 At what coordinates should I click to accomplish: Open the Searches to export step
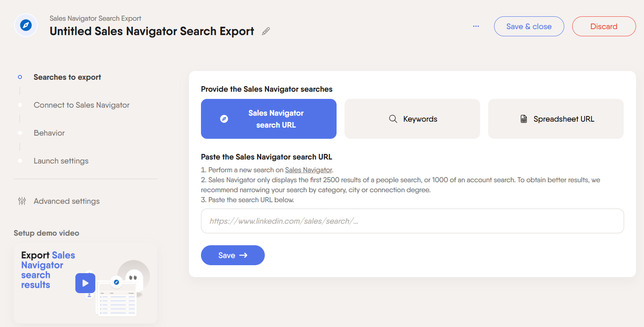[x=67, y=77]
